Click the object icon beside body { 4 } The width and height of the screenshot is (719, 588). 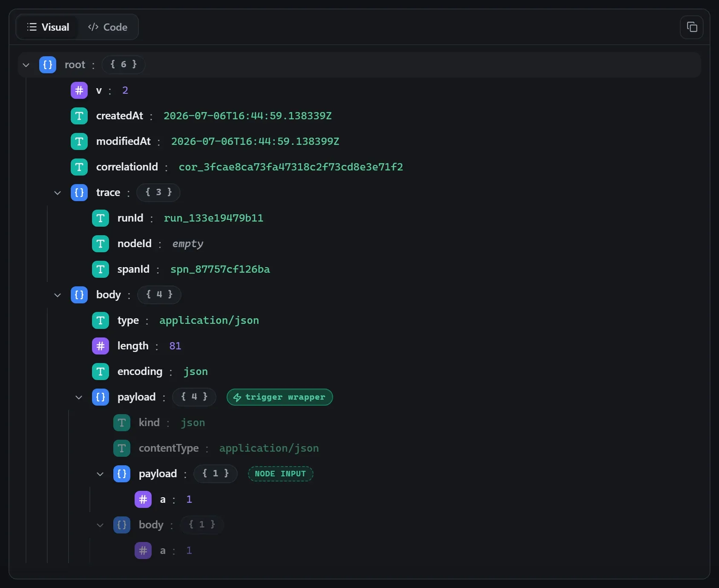pos(79,295)
